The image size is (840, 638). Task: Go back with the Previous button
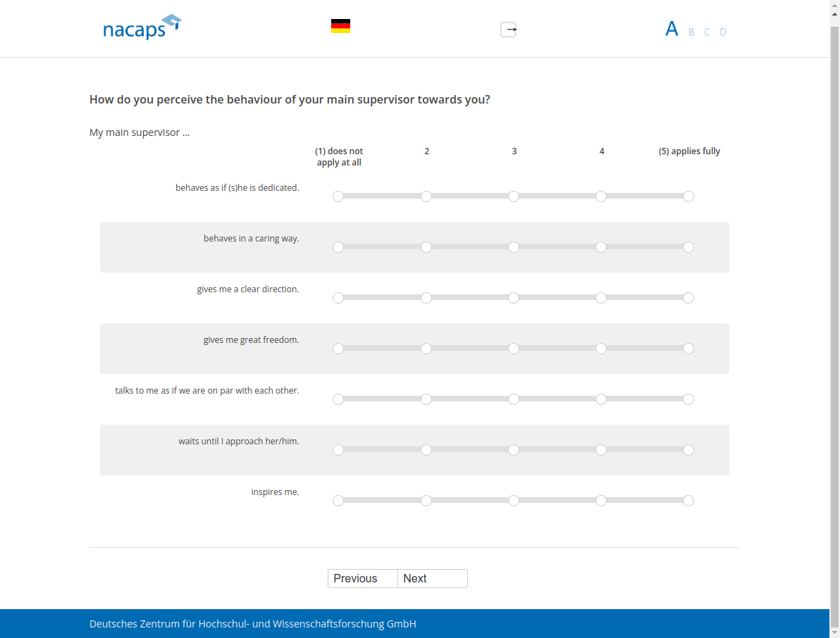(363, 578)
